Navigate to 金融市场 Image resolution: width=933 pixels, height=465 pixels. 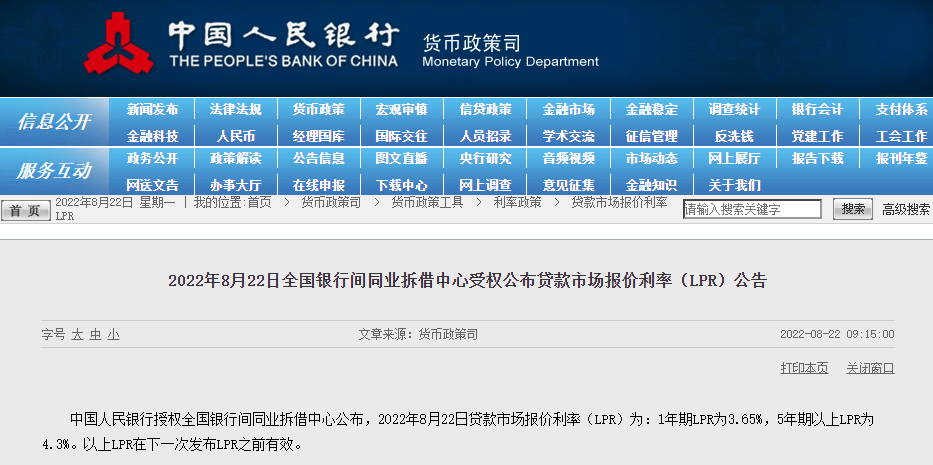568,110
